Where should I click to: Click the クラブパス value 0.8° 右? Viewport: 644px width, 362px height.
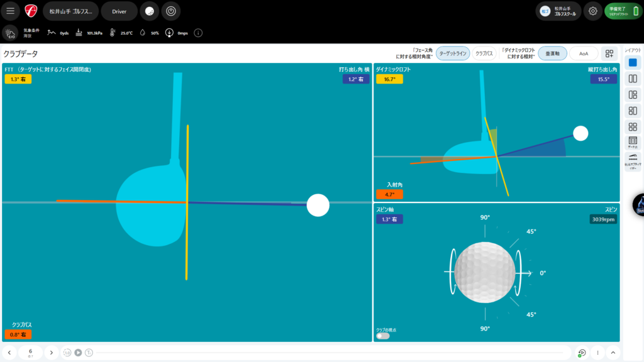18,334
